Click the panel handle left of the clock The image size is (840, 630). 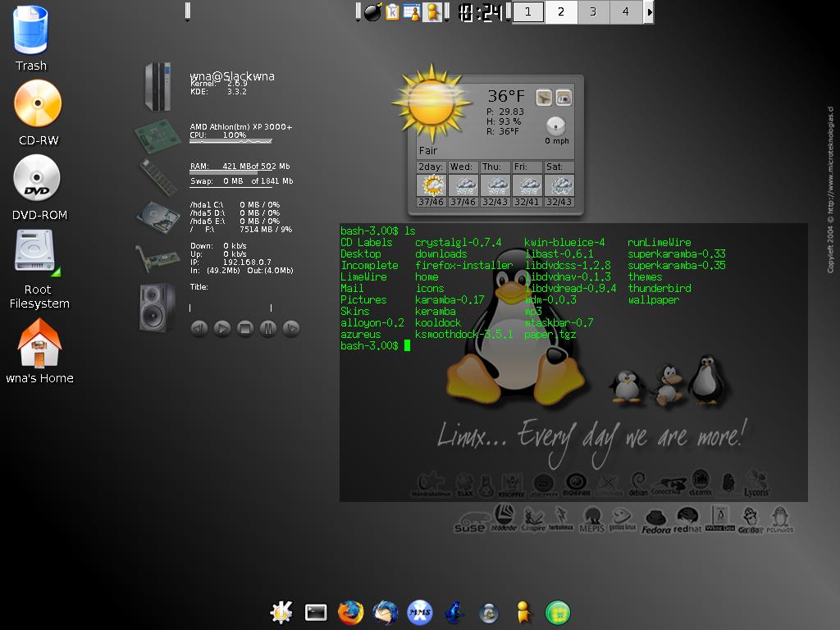click(447, 11)
